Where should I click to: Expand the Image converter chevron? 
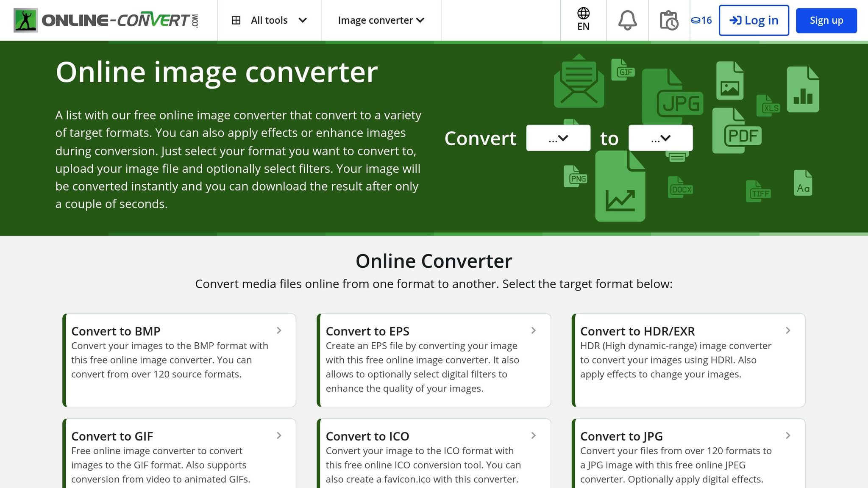[x=420, y=20]
